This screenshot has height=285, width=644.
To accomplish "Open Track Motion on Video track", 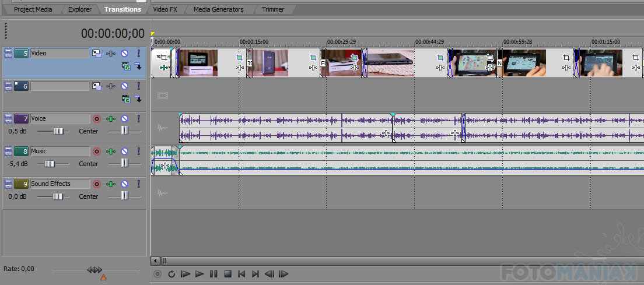I will 96,54.
